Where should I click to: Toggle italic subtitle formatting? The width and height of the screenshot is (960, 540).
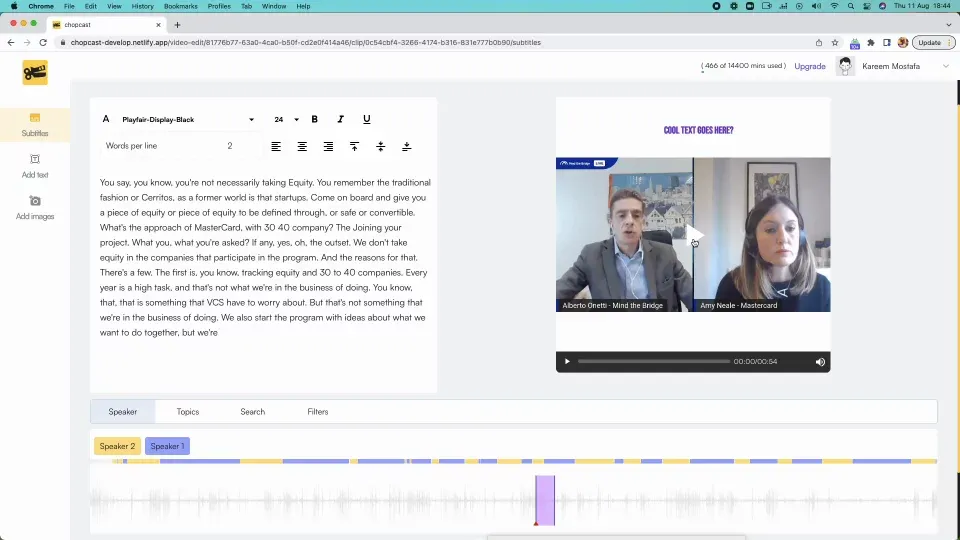340,119
